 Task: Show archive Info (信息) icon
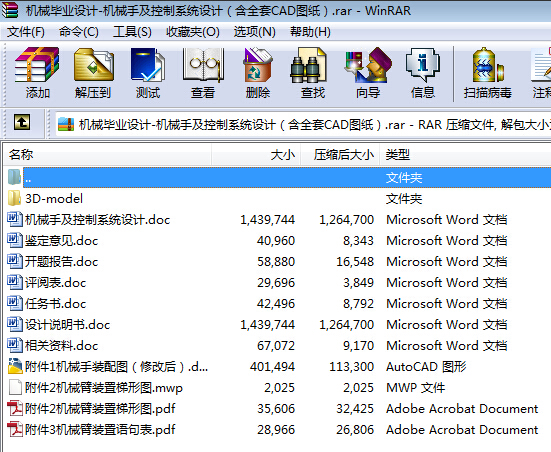click(423, 65)
